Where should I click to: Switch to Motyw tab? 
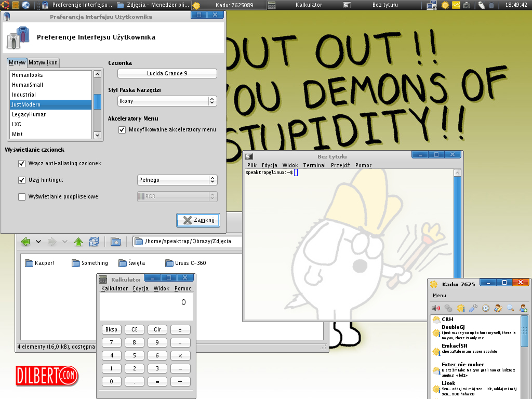point(17,62)
